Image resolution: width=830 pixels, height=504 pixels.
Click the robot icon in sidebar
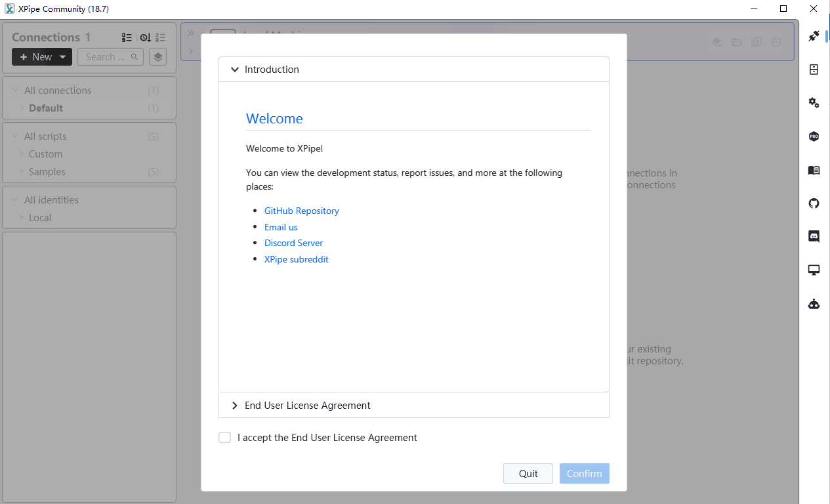[814, 304]
